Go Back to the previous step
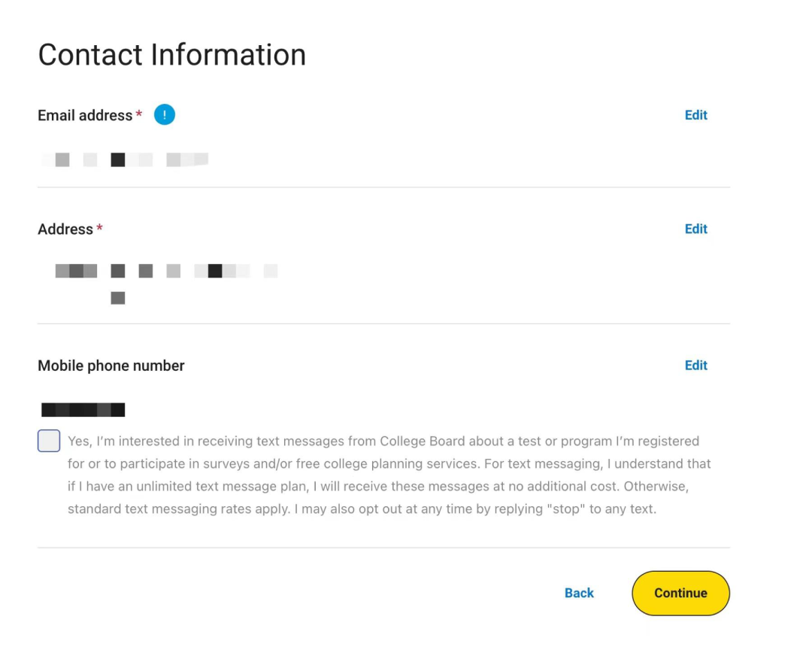Viewport: 812px width, 653px height. (579, 593)
